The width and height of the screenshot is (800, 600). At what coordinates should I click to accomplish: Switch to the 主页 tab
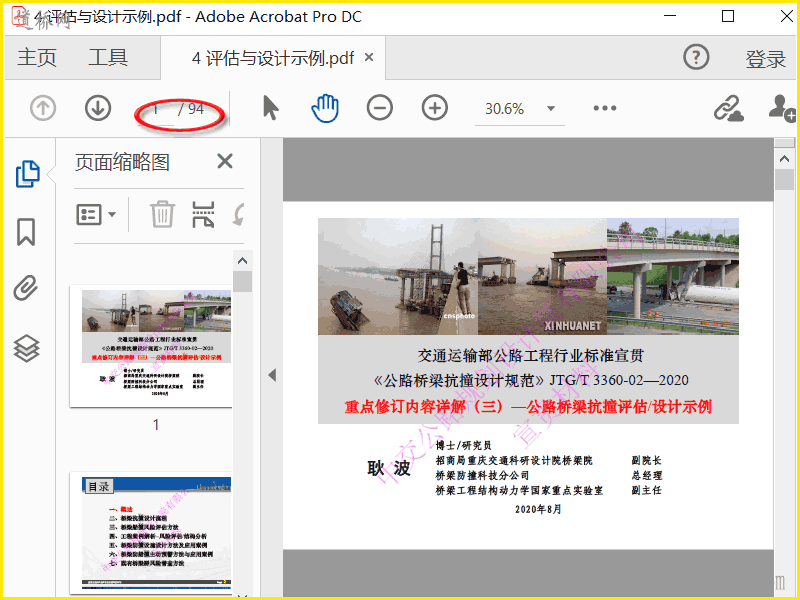click(37, 57)
